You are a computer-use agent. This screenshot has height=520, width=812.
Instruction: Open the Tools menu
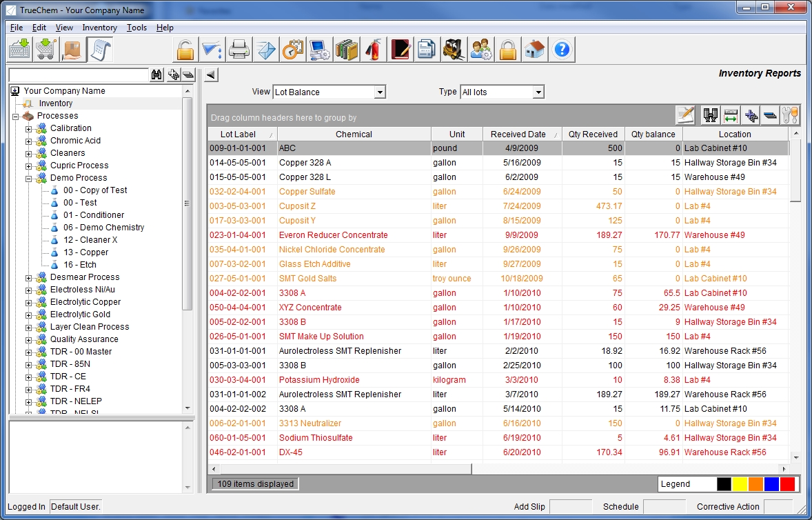(x=136, y=28)
